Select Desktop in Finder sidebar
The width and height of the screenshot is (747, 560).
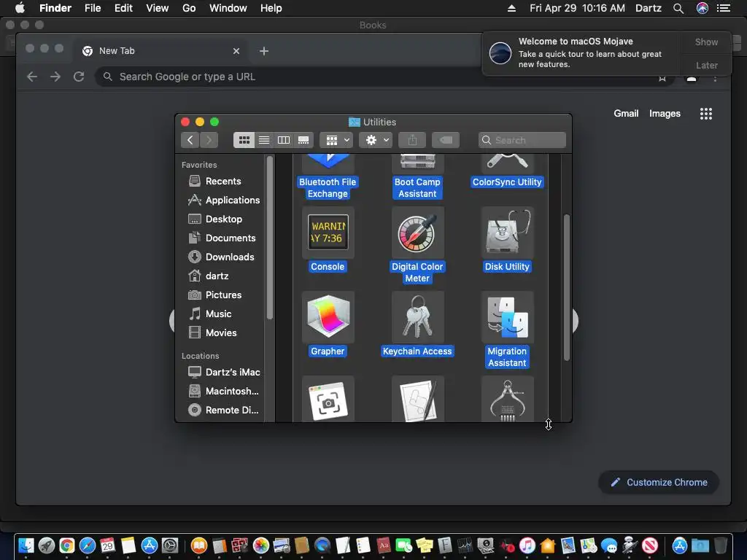coord(223,219)
